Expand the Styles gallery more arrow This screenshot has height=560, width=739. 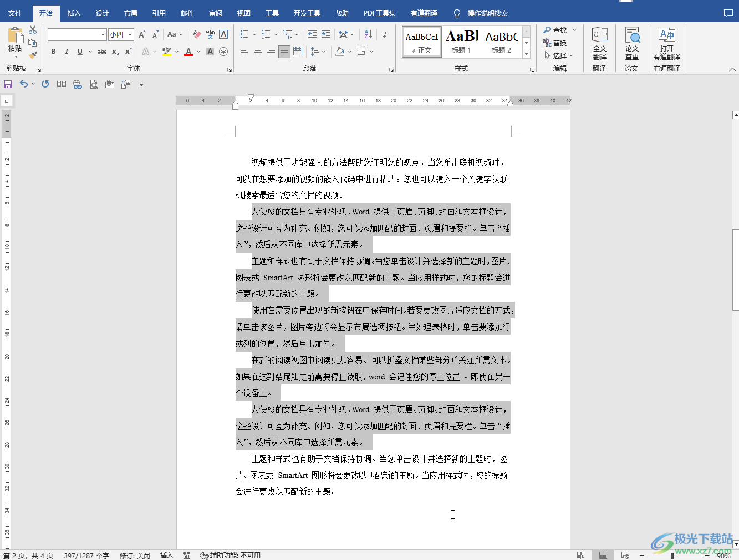(x=527, y=53)
